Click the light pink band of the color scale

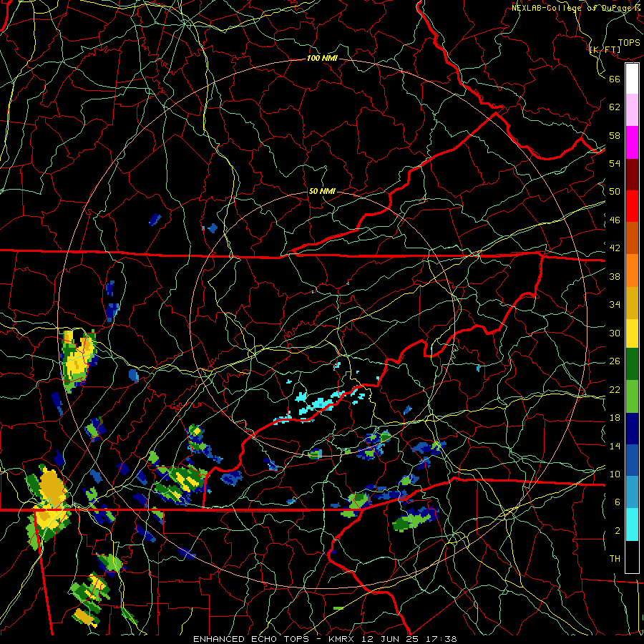[632, 110]
